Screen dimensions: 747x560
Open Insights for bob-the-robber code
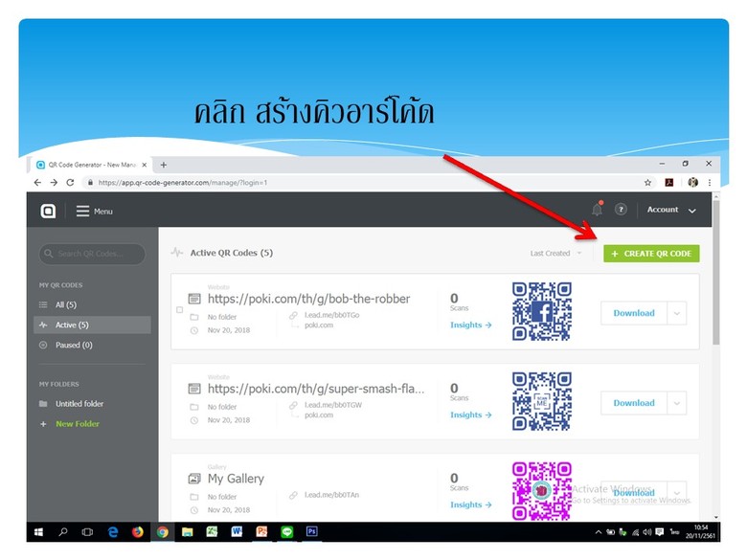[x=470, y=325]
